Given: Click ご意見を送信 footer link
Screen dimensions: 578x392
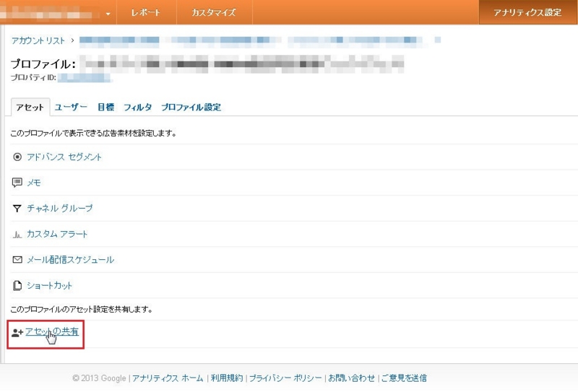Looking at the screenshot, I should coord(404,378).
